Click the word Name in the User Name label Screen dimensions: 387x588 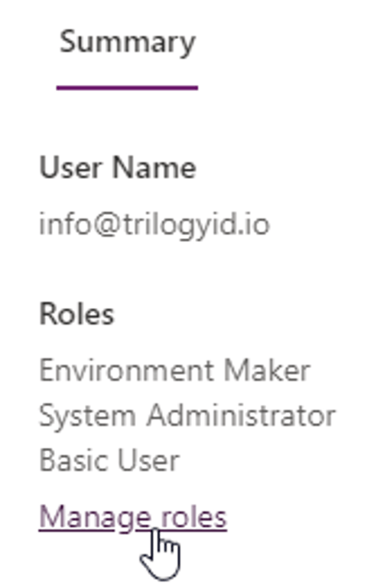click(154, 167)
